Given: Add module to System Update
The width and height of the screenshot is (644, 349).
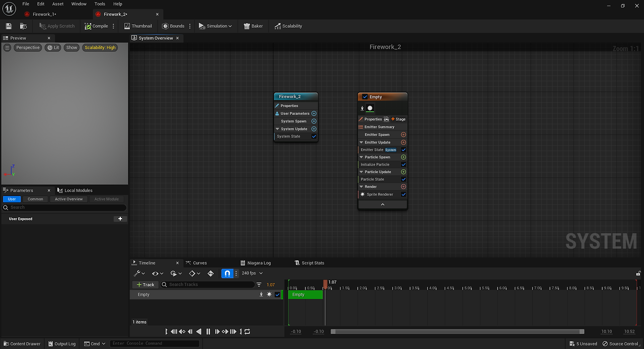Looking at the screenshot, I should pyautogui.click(x=314, y=129).
